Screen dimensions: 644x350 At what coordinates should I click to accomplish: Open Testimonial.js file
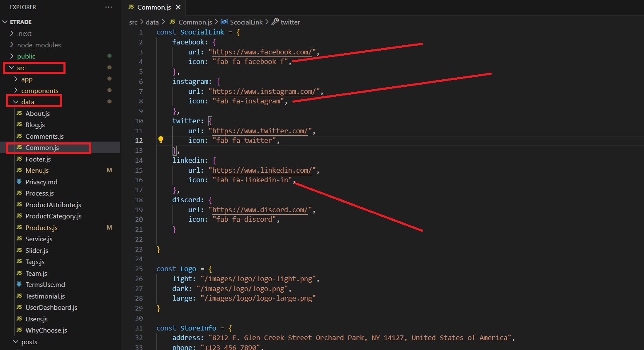click(x=45, y=296)
